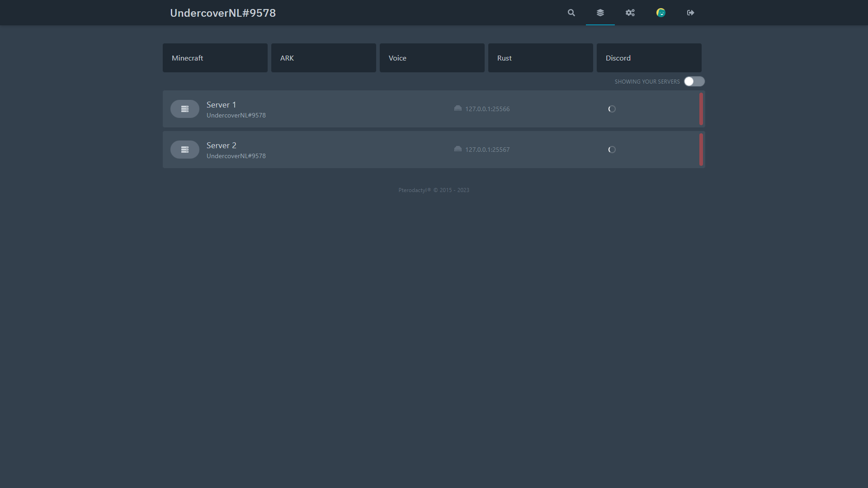
Task: Click Server 1 loading status spinner
Action: 612,109
